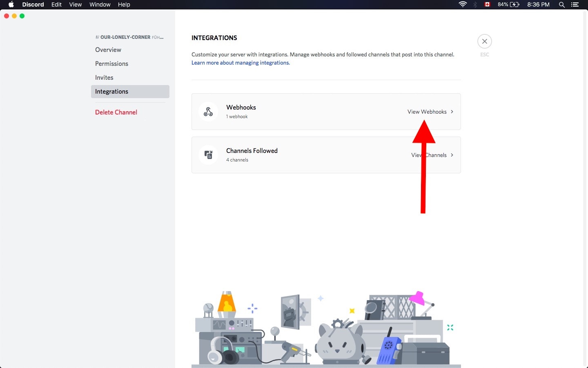The image size is (588, 368).
Task: Click the Bluetooth menu bar icon
Action: click(x=475, y=4)
